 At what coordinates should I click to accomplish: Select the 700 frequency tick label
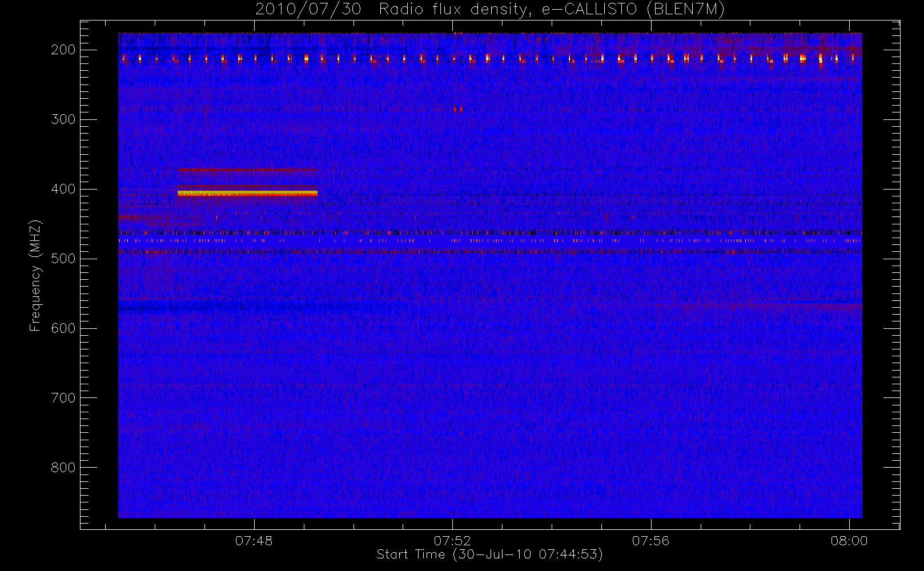click(63, 398)
